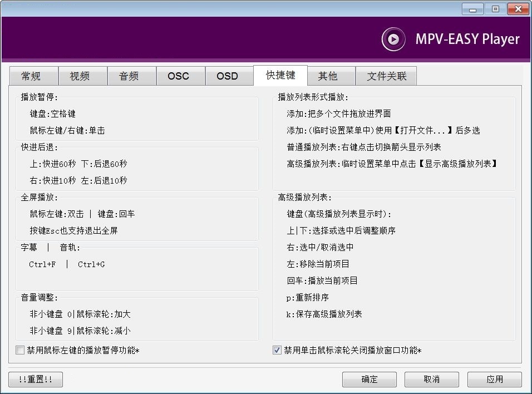532x394 pixels.
Task: Switch to the 其他 tab
Action: coord(331,76)
